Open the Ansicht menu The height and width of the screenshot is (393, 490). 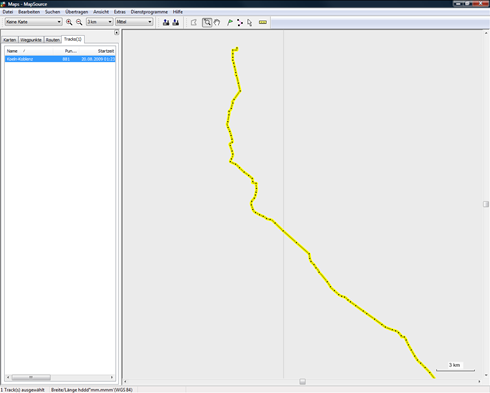click(101, 12)
